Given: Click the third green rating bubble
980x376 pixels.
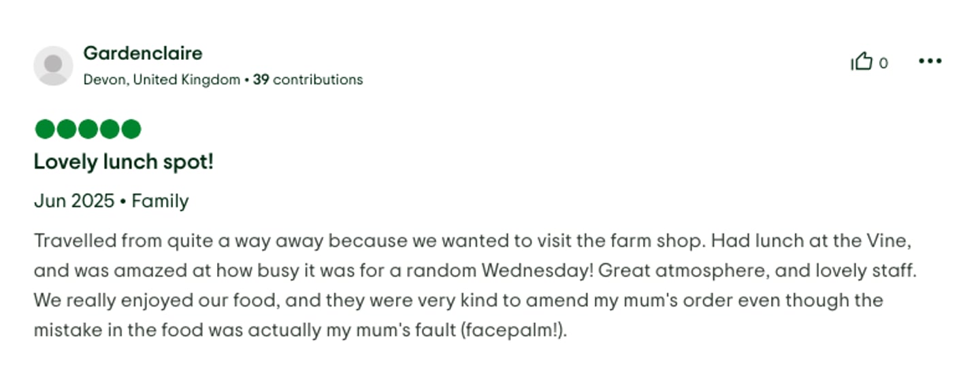Looking at the screenshot, I should click(88, 129).
